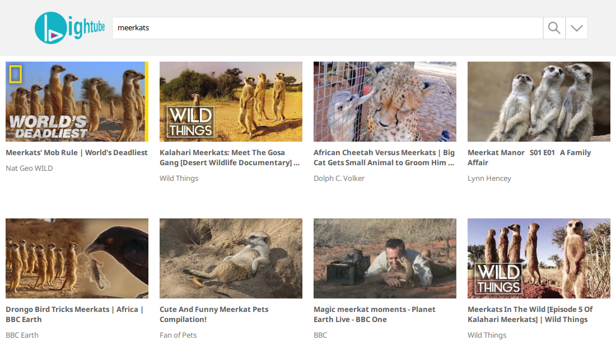616x364 pixels.
Task: Open the World's Deadliest video thumbnail
Action: click(77, 101)
